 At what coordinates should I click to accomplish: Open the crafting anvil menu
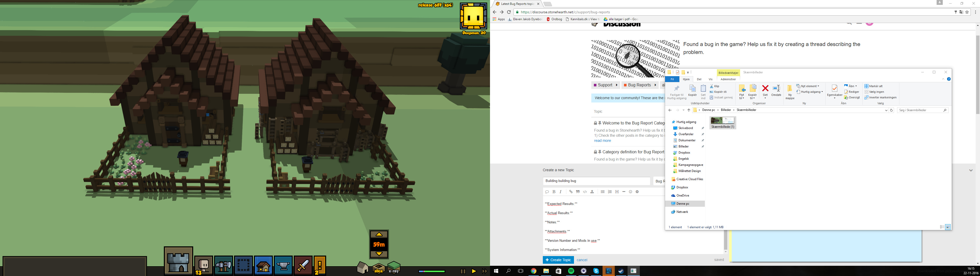[283, 265]
